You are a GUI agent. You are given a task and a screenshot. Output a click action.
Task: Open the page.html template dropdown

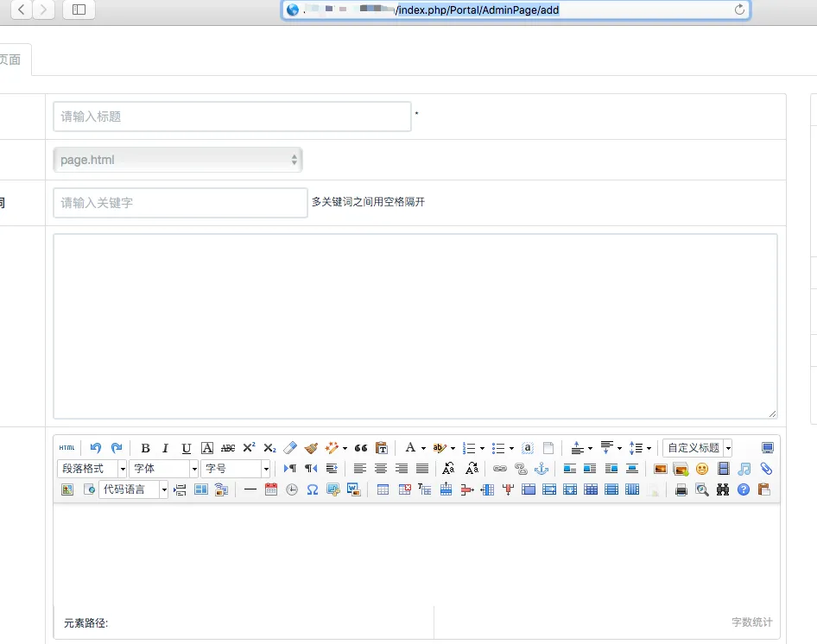coord(177,160)
